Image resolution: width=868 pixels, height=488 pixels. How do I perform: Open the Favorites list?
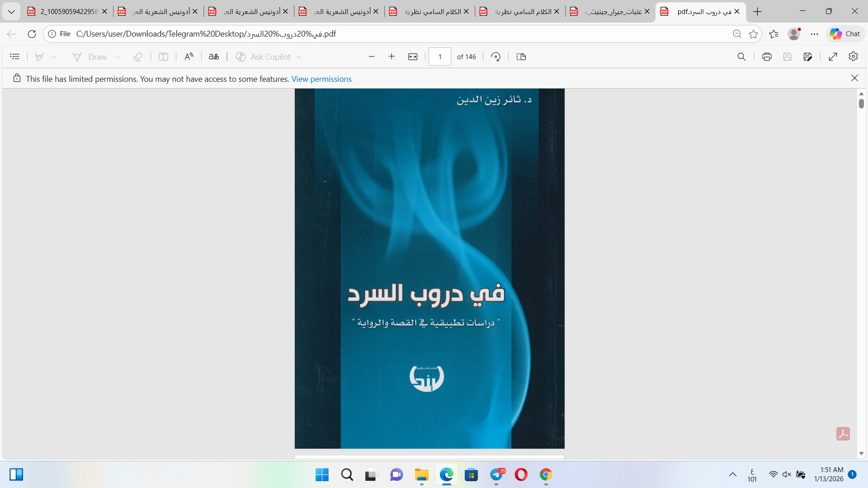[774, 34]
